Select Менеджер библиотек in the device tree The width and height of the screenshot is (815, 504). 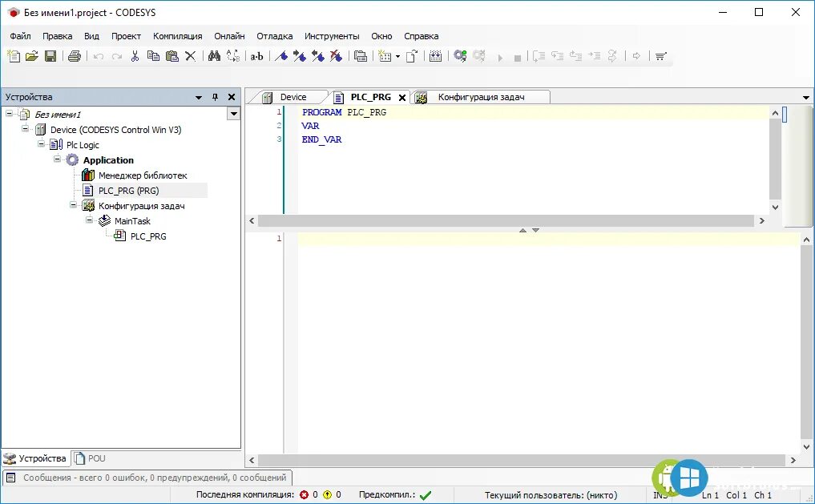(143, 175)
